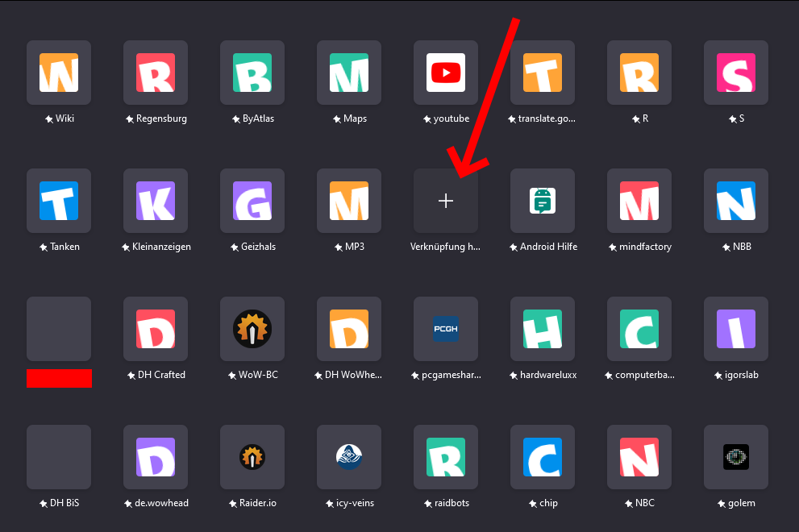This screenshot has width=799, height=532.
Task: Open the icy-veins shortcut
Action: [349, 457]
